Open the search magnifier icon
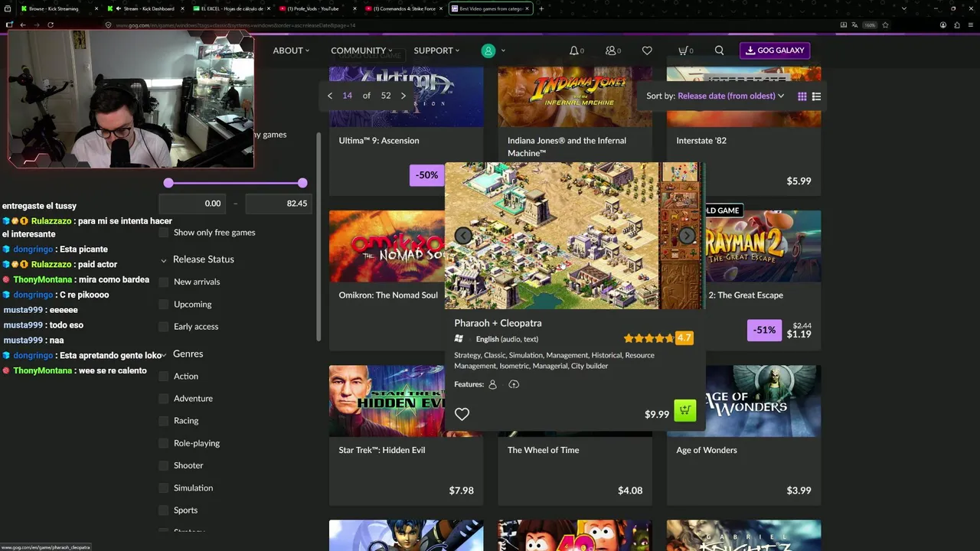980x551 pixels. tap(719, 51)
